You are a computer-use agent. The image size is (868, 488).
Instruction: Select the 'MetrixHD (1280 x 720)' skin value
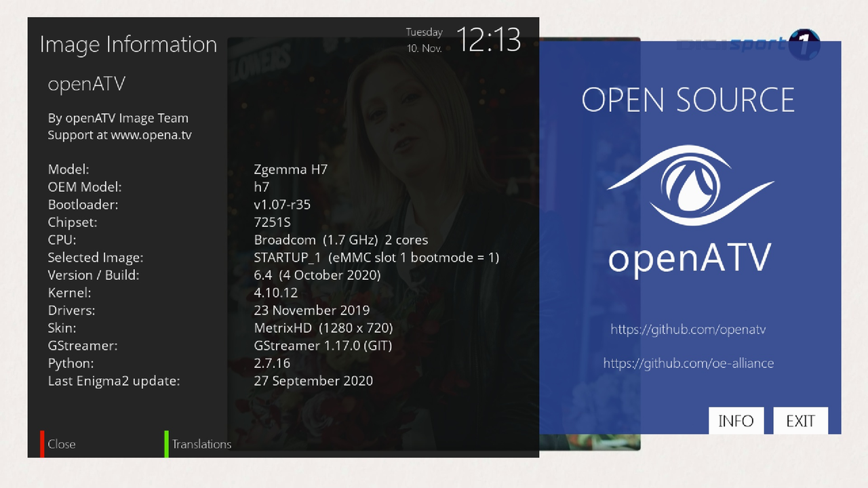[x=323, y=328]
